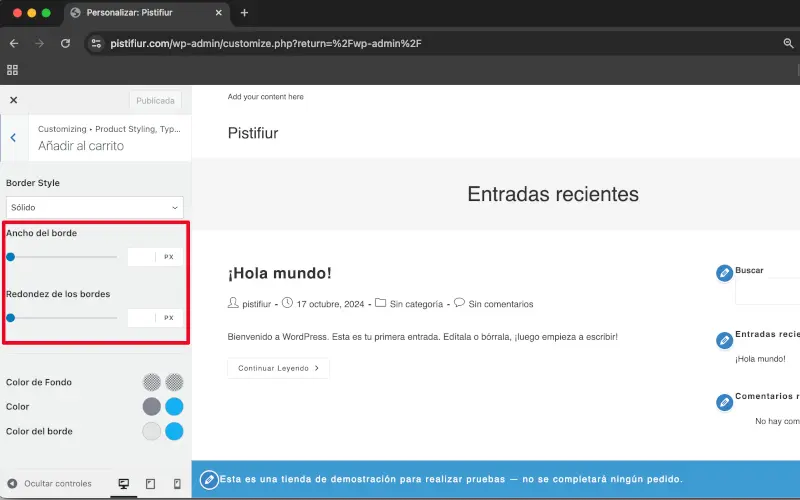Click edit pencil on the store notice banner

(209, 480)
